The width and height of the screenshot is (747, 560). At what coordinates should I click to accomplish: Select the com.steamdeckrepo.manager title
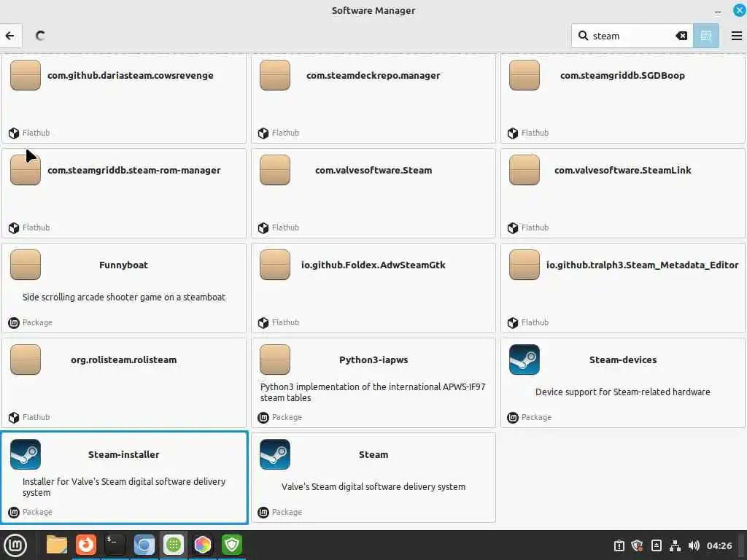click(373, 75)
